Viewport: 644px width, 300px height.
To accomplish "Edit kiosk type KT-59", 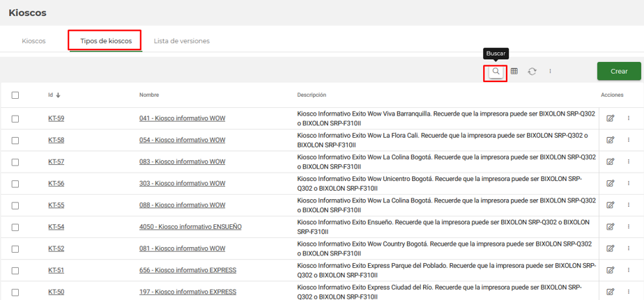I will click(611, 118).
